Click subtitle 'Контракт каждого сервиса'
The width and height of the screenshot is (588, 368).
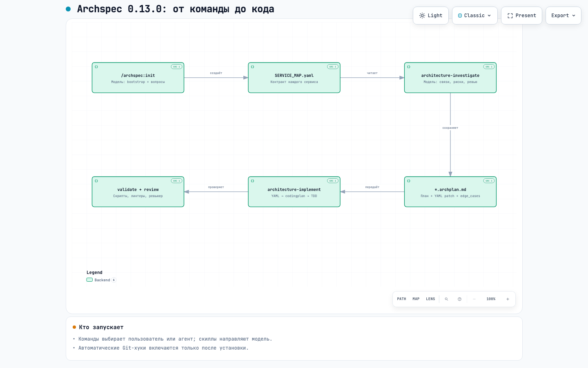(x=294, y=82)
